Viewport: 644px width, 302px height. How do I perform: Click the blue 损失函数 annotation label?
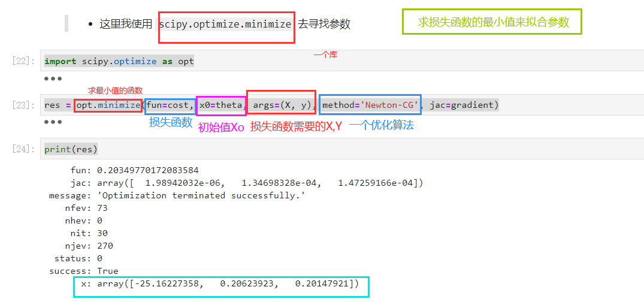click(171, 123)
